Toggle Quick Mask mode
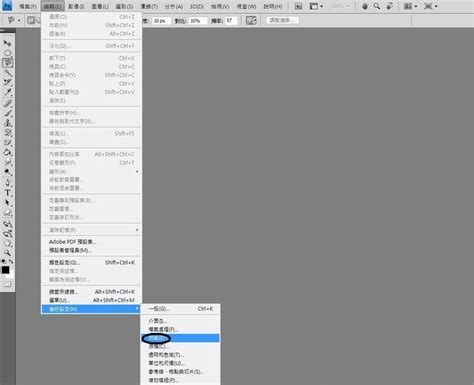 coord(7,284)
